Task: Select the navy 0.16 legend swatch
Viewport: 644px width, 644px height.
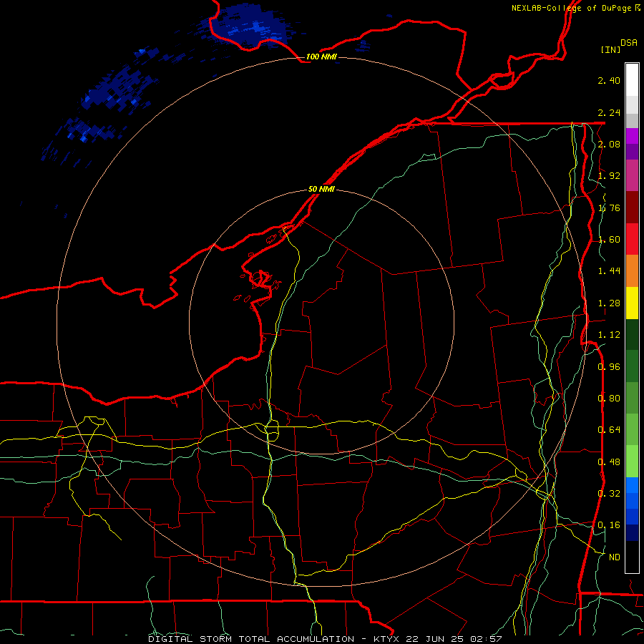Action: (x=632, y=533)
